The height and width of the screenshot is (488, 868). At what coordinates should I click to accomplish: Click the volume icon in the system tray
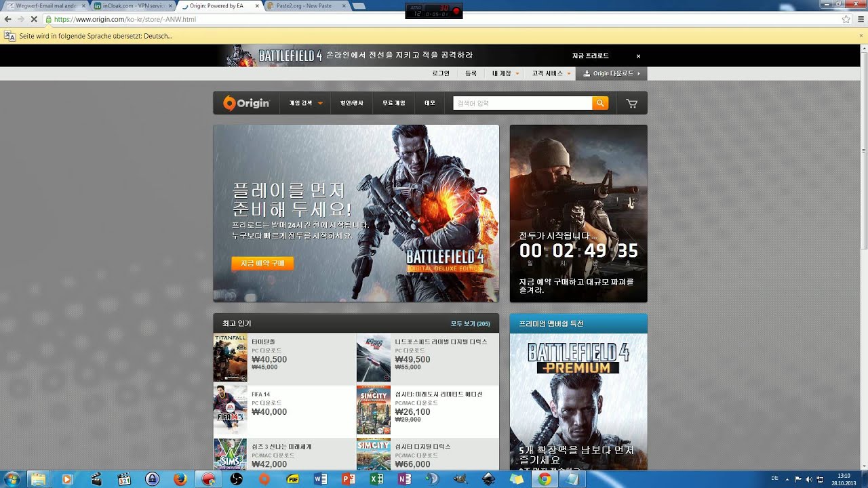[x=809, y=479]
